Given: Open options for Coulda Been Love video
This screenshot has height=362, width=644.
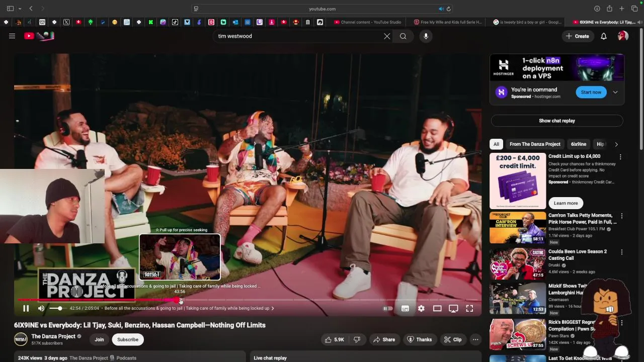Looking at the screenshot, I should point(621,252).
